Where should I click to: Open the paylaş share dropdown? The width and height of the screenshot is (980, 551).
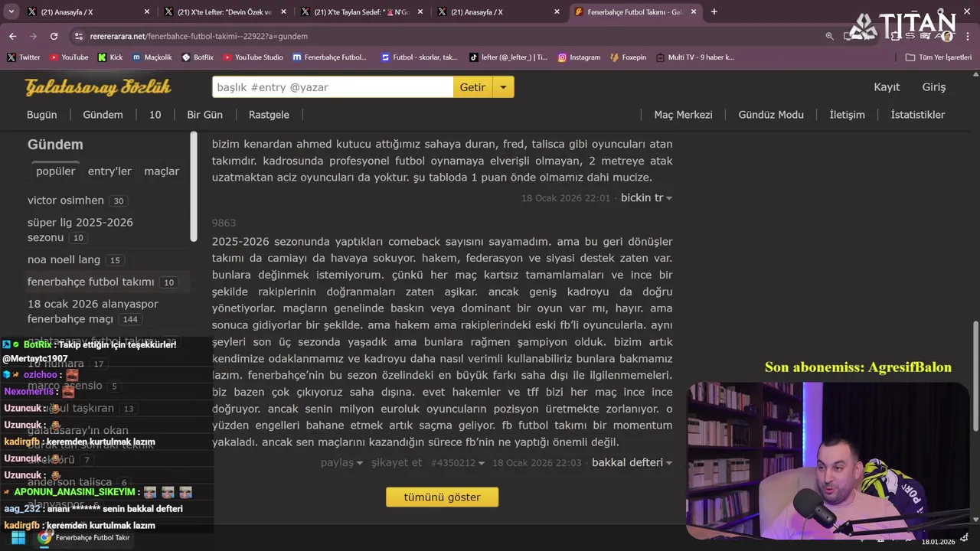[x=341, y=462]
